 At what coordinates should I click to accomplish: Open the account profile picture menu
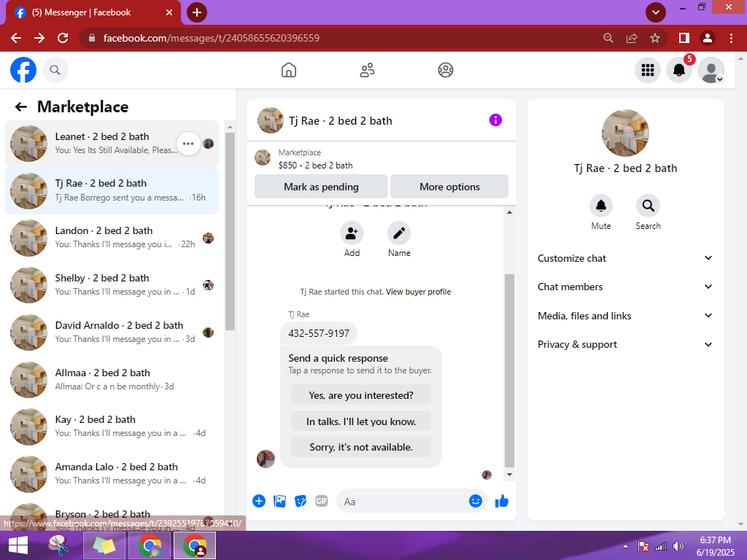711,70
